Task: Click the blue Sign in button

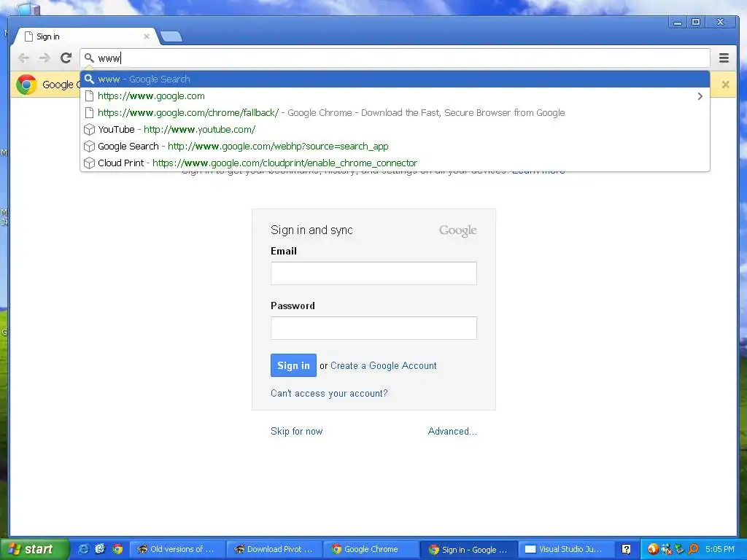Action: tap(293, 365)
